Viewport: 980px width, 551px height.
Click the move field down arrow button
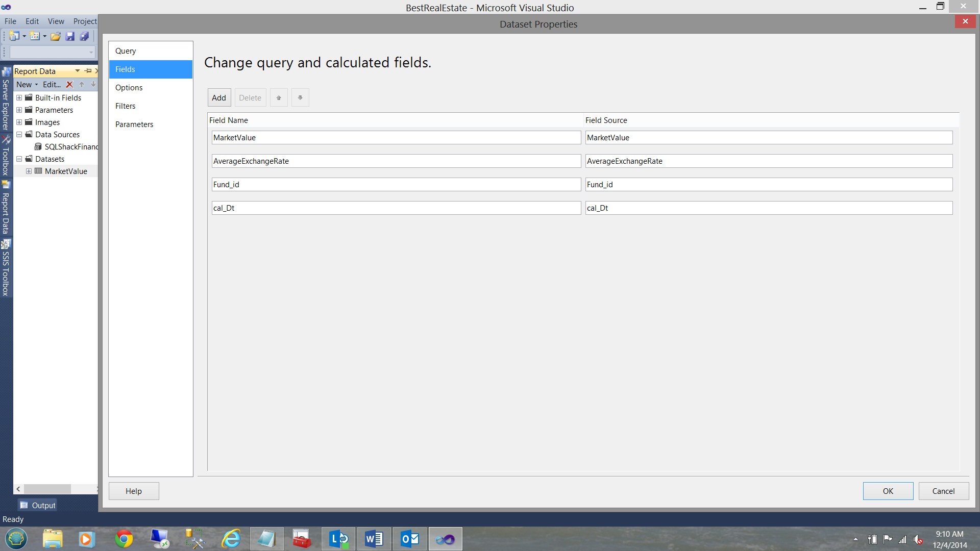pos(300,97)
